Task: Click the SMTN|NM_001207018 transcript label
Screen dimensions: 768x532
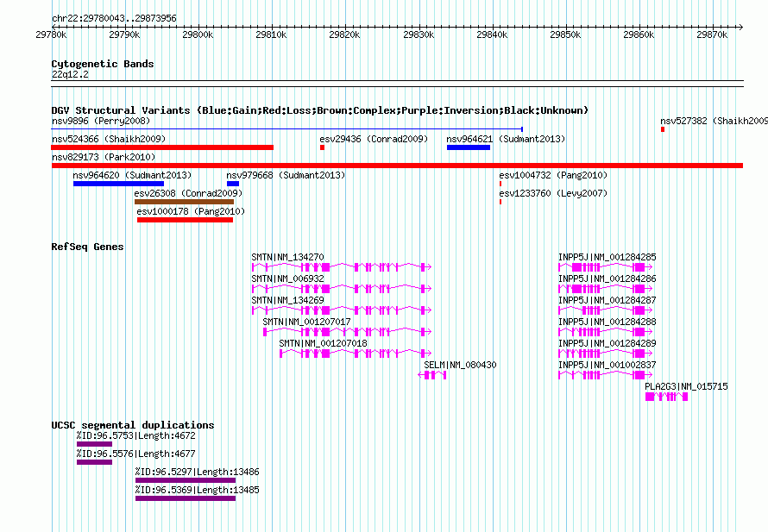Action: 324,343
